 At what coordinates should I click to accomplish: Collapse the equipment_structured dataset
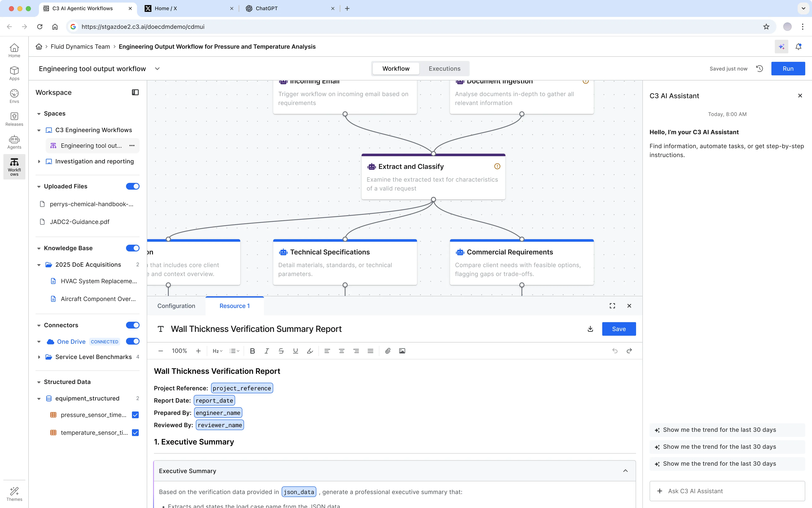pyautogui.click(x=39, y=399)
